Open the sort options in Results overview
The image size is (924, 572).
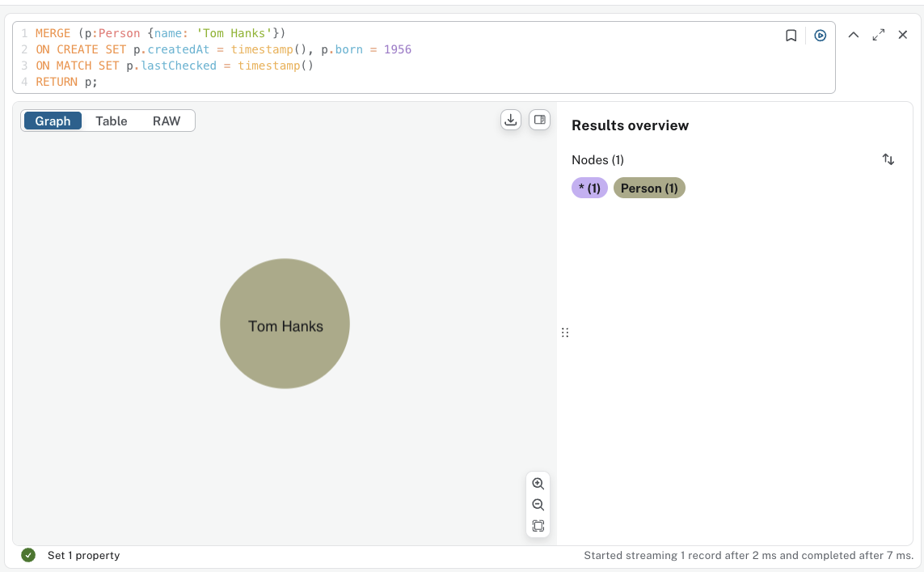(x=888, y=159)
